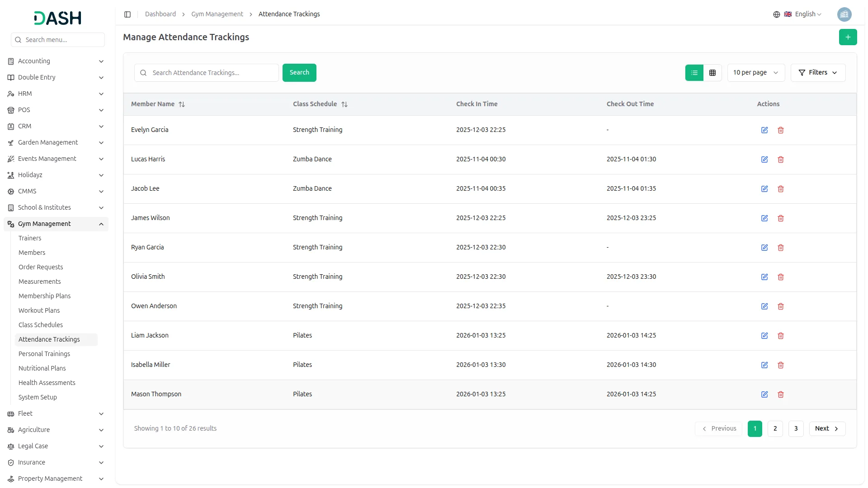
Task: Open Members in sidebar
Action: coord(32,253)
